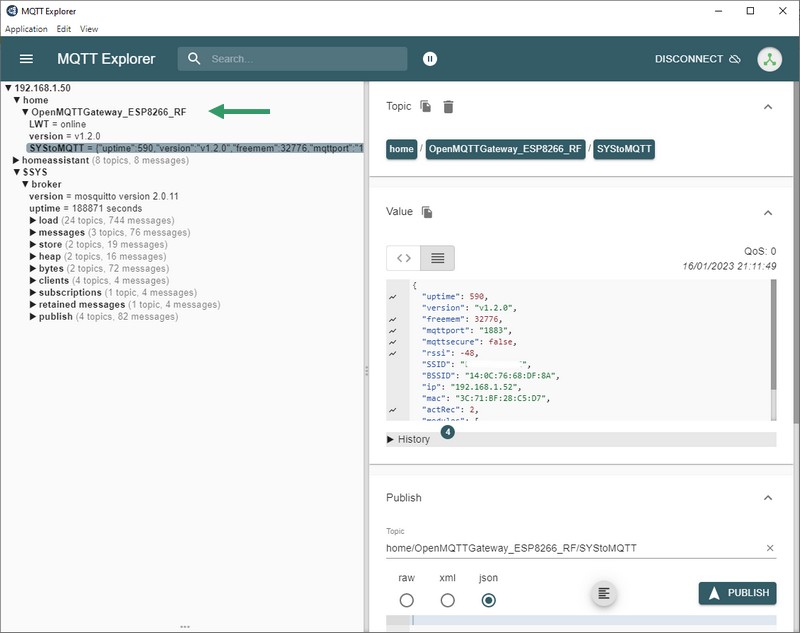This screenshot has height=633, width=800.
Task: Expand the messages topic node
Action: pos(33,233)
